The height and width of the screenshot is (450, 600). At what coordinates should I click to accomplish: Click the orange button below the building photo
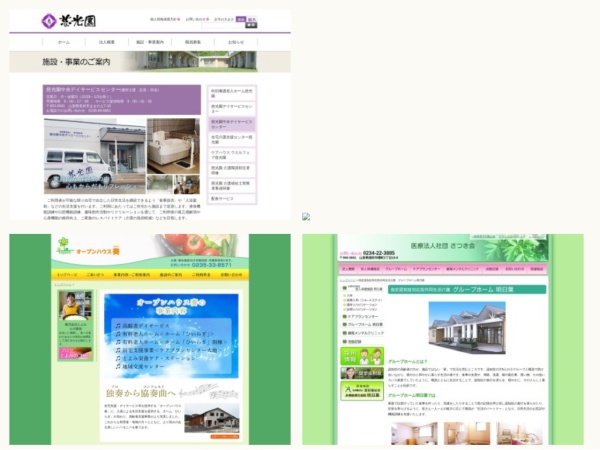[225, 437]
